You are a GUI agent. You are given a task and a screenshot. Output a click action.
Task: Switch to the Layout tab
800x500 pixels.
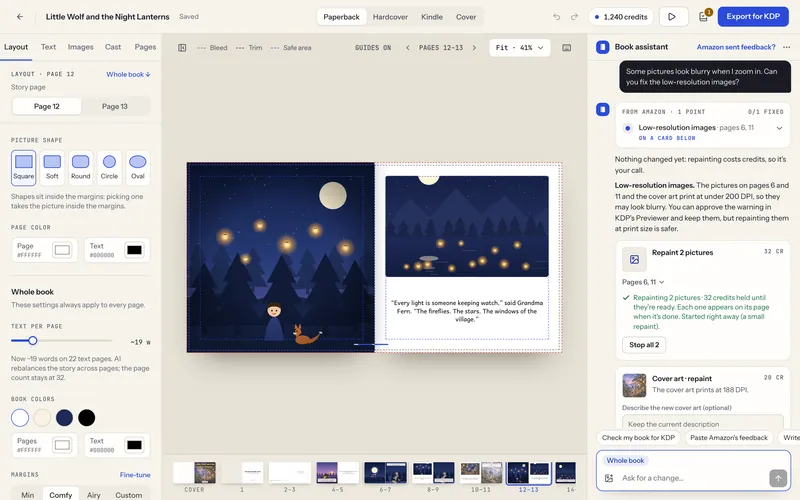[16, 47]
